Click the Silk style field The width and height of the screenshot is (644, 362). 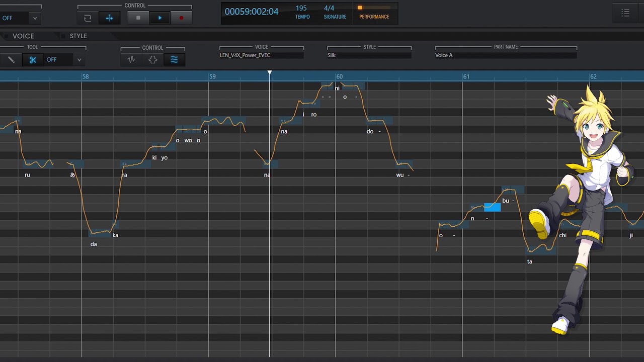tap(369, 55)
